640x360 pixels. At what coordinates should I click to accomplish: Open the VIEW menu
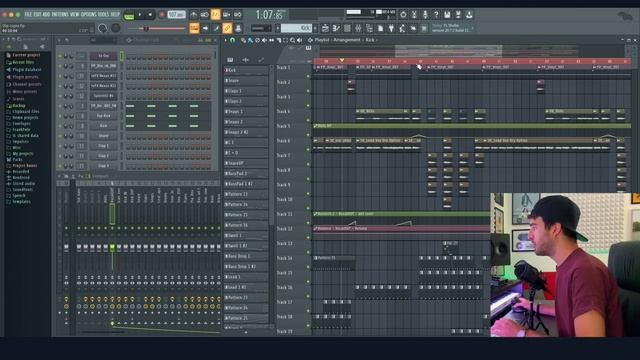click(x=75, y=14)
